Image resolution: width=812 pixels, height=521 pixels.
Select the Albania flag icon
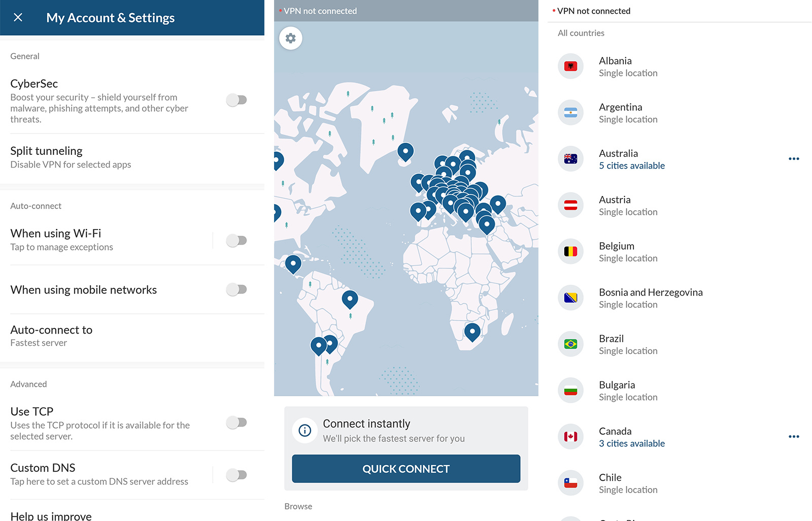(x=571, y=67)
